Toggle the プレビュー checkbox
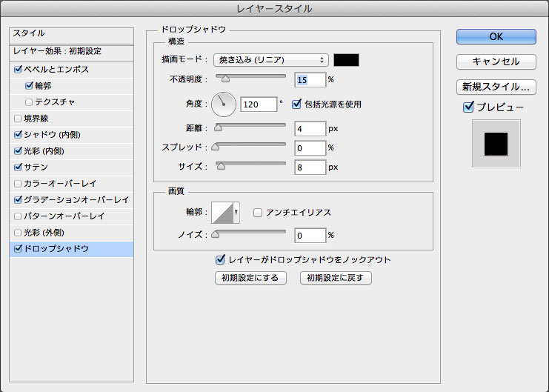Screen dimensions: 549x392 468,107
